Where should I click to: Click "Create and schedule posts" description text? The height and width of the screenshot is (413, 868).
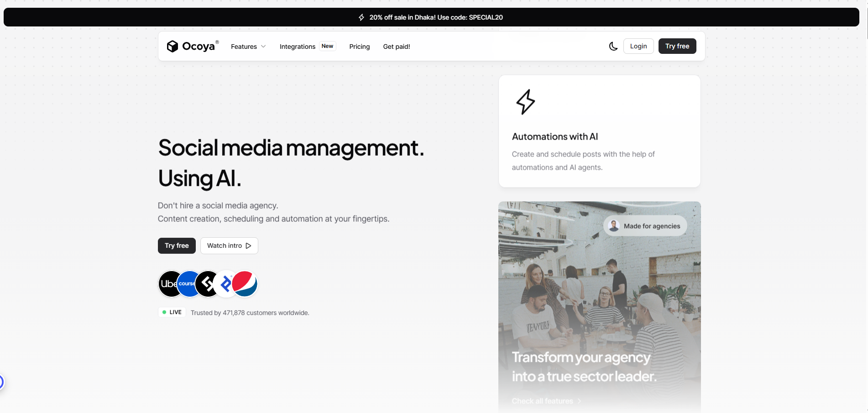(583, 161)
